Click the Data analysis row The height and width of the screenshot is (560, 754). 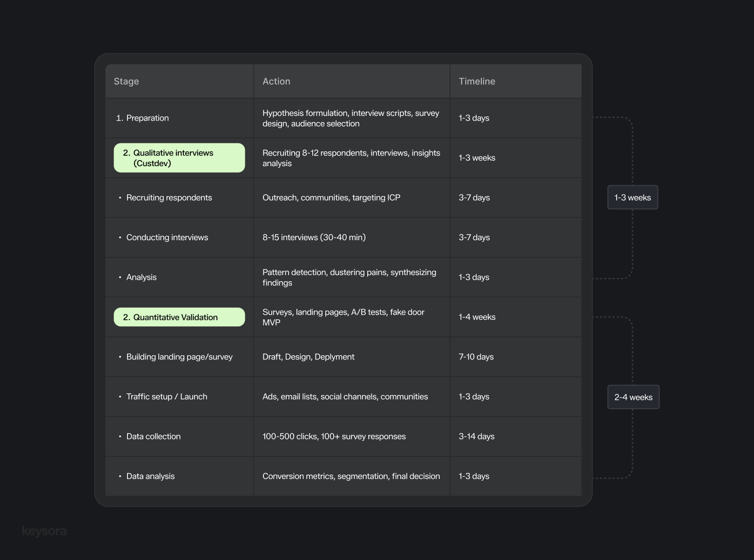(150, 476)
